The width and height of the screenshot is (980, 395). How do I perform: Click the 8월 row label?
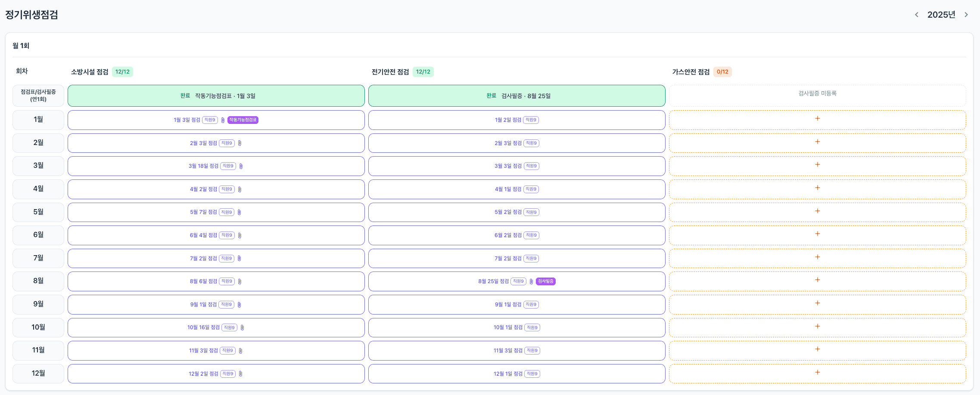tap(38, 281)
